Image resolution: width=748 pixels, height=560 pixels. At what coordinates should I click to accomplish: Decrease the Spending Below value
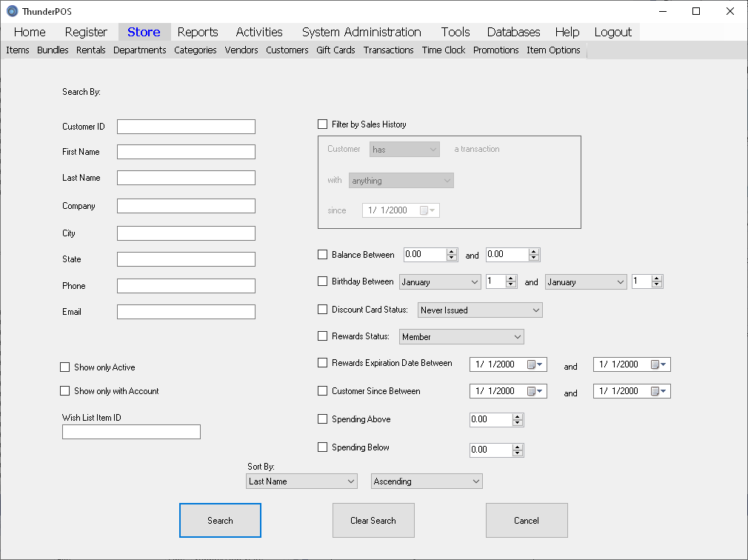[518, 453]
